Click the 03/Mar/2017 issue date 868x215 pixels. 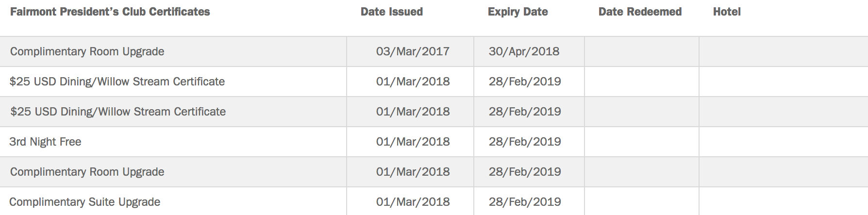(x=413, y=51)
